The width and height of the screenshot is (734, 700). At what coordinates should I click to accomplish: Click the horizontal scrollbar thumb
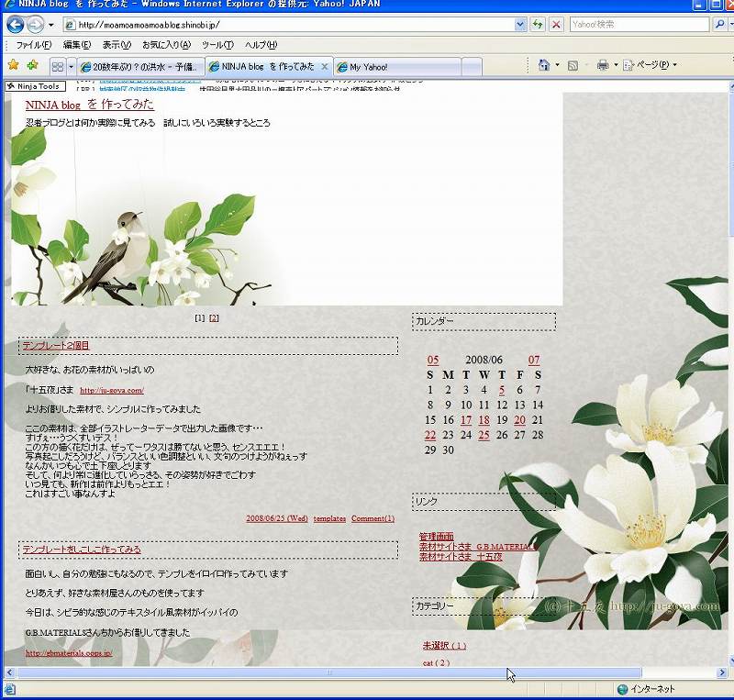pos(329,672)
